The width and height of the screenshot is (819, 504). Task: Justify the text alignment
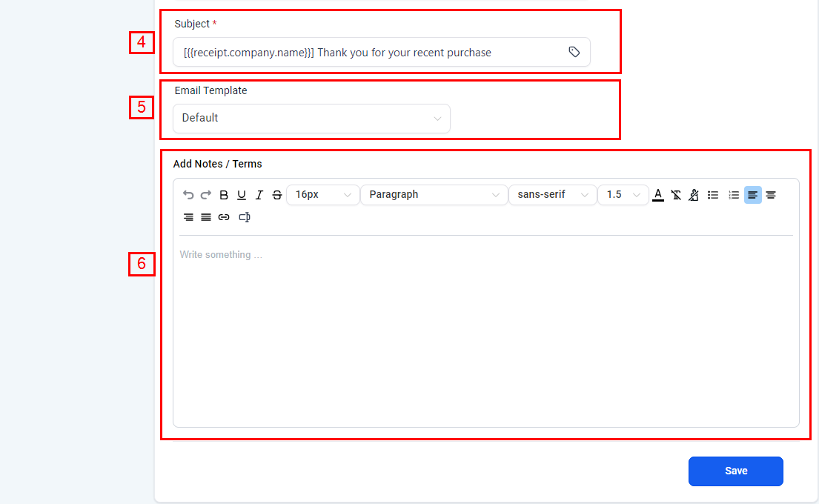(x=206, y=217)
